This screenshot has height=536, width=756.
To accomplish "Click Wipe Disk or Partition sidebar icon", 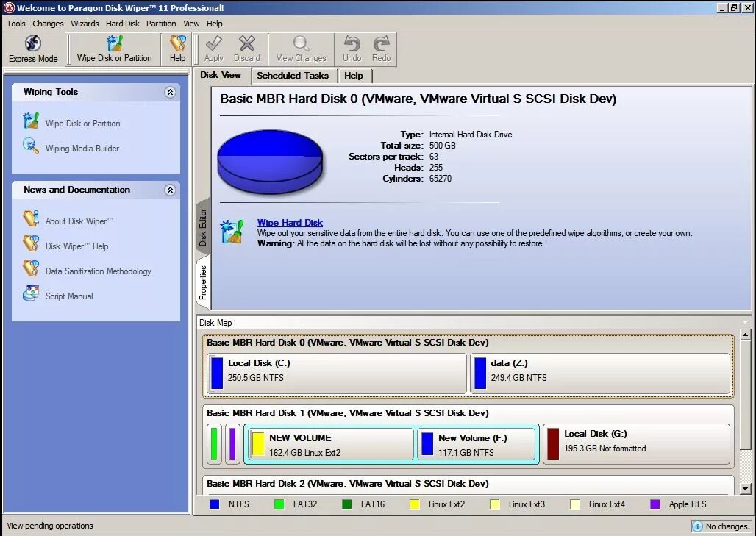I will pos(31,121).
